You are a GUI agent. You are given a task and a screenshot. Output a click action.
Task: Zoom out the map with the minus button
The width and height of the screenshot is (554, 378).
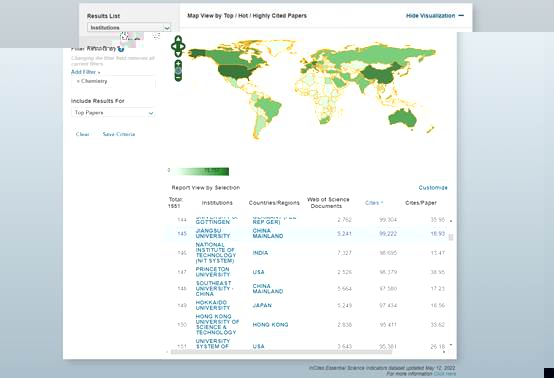pos(178,77)
